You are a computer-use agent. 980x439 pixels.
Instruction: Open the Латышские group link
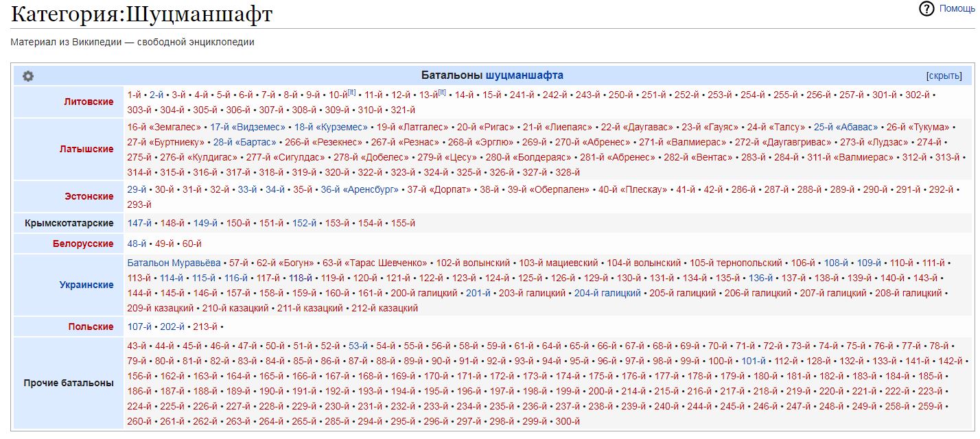coord(86,149)
